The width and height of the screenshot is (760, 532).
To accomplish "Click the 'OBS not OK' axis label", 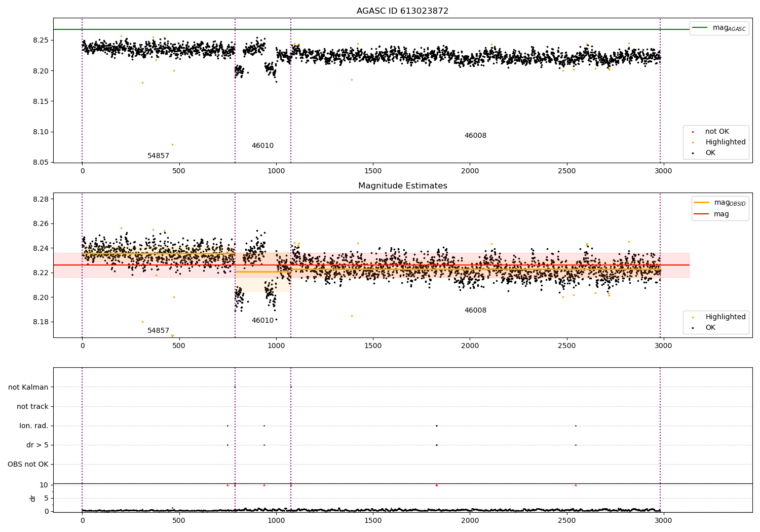I will point(28,465).
